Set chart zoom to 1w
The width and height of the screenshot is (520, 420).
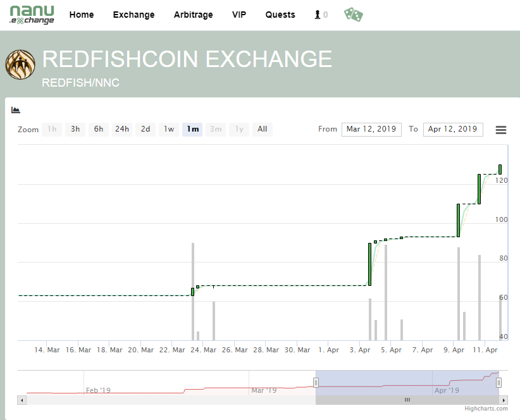(x=169, y=129)
